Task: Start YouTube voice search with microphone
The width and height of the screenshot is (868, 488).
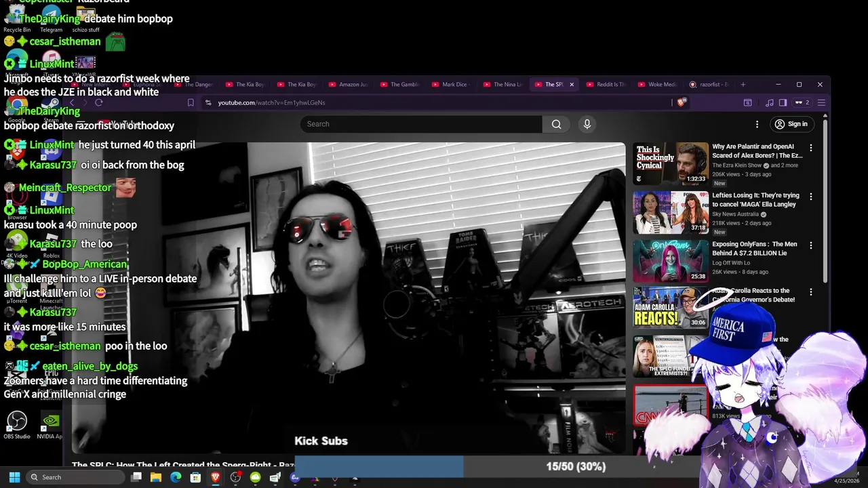Action: coord(587,124)
